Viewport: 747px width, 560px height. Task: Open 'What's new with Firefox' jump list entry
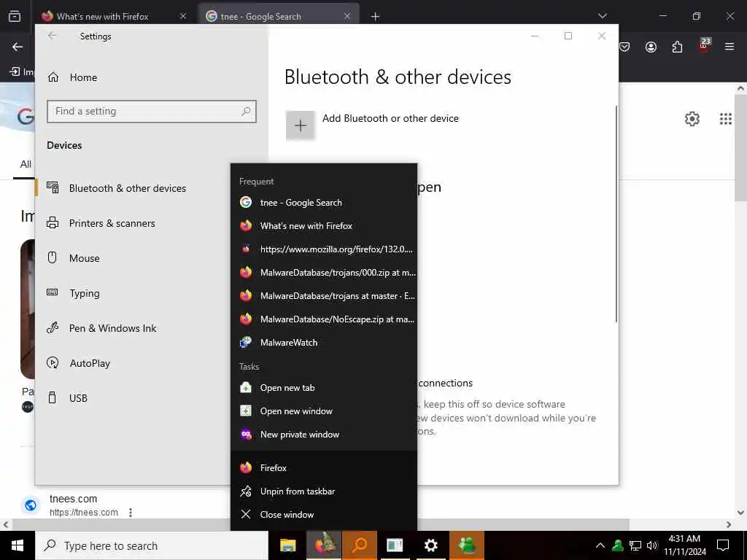[x=324, y=226]
